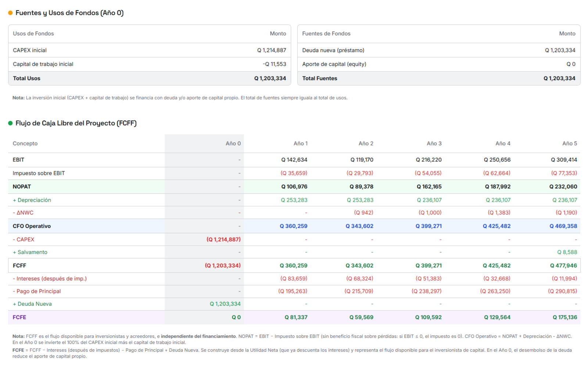Click the FCFE Año 3 value "Q 109,592"
Image resolution: width=588 pixels, height=368 pixels.
(429, 317)
